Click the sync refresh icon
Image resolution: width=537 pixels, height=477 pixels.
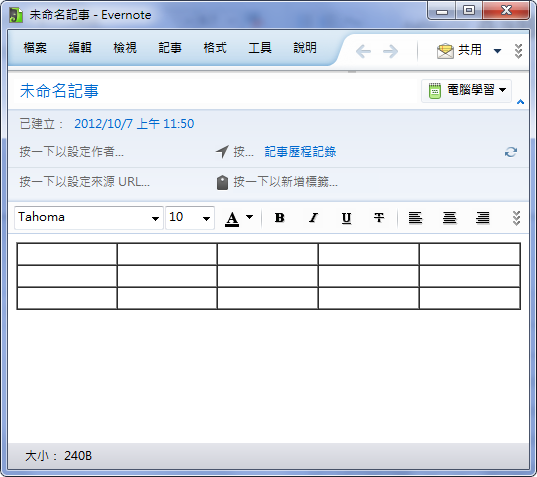(511, 152)
